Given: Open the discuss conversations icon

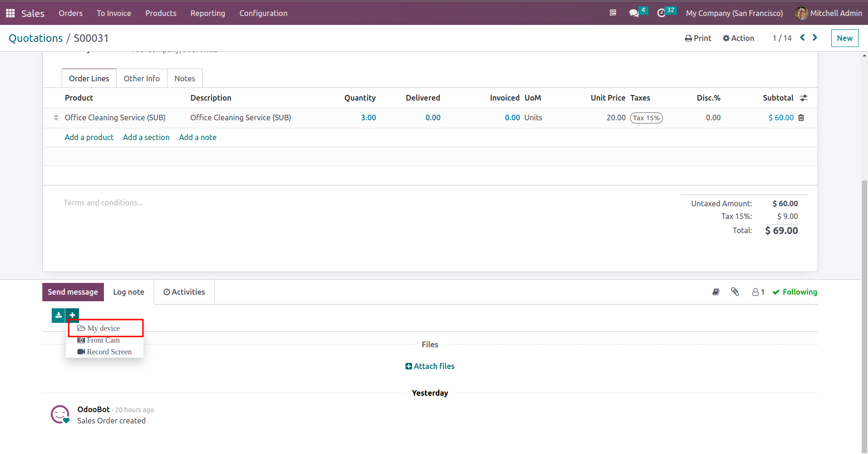Looking at the screenshot, I should [x=634, y=13].
